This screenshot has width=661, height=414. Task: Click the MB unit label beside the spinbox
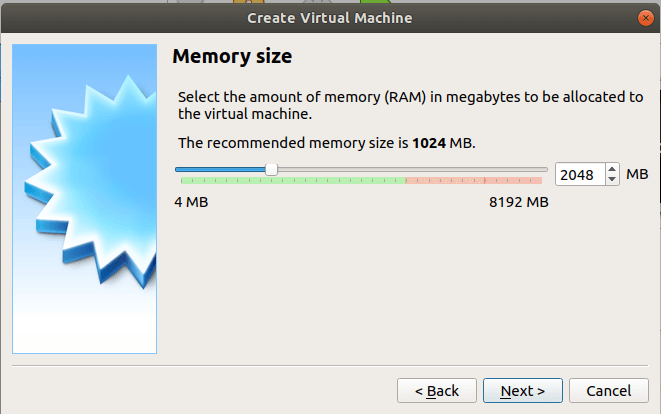(x=637, y=174)
